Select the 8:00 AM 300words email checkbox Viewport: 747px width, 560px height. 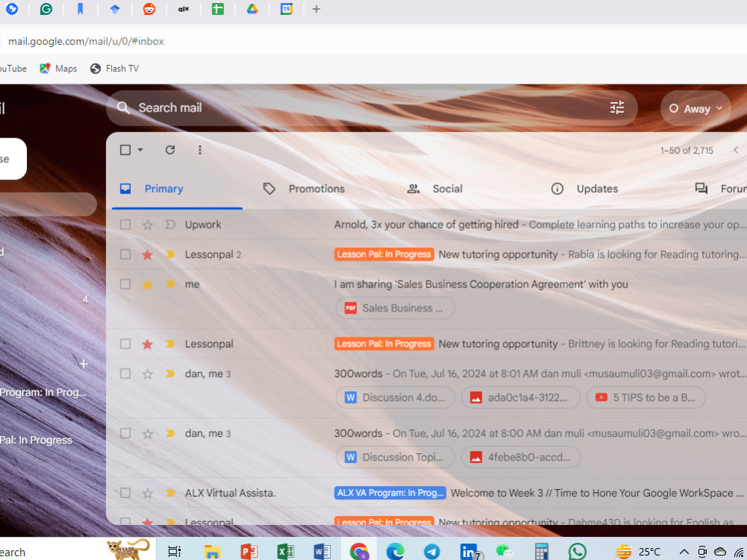pos(125,433)
